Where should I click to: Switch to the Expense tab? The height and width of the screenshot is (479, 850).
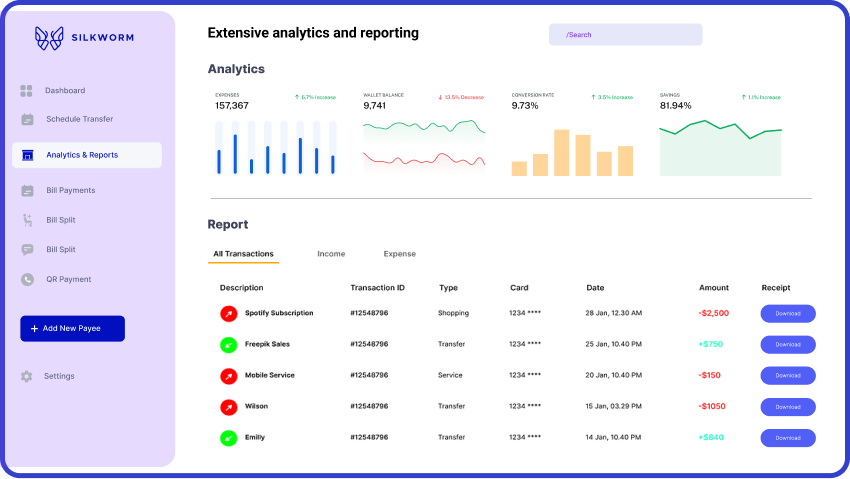pos(399,254)
